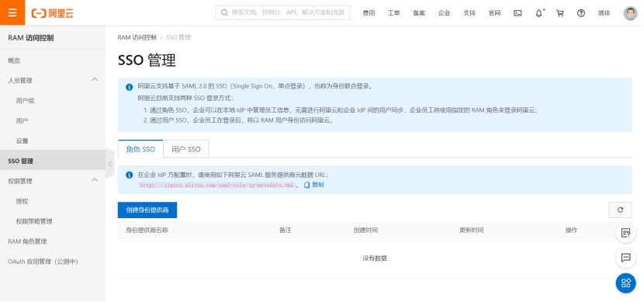
Task: Select the 角色 SSO tab
Action: (x=140, y=149)
